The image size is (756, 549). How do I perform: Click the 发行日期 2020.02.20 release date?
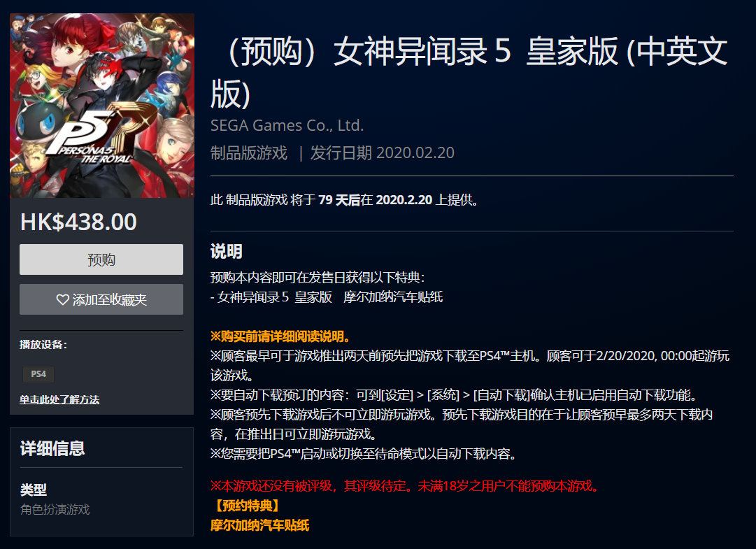(x=383, y=152)
